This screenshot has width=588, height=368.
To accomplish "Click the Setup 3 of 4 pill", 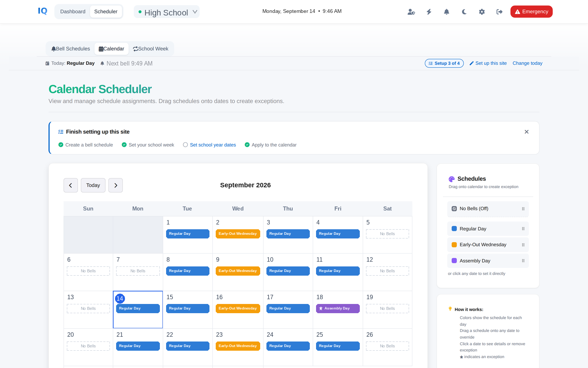I will point(444,63).
